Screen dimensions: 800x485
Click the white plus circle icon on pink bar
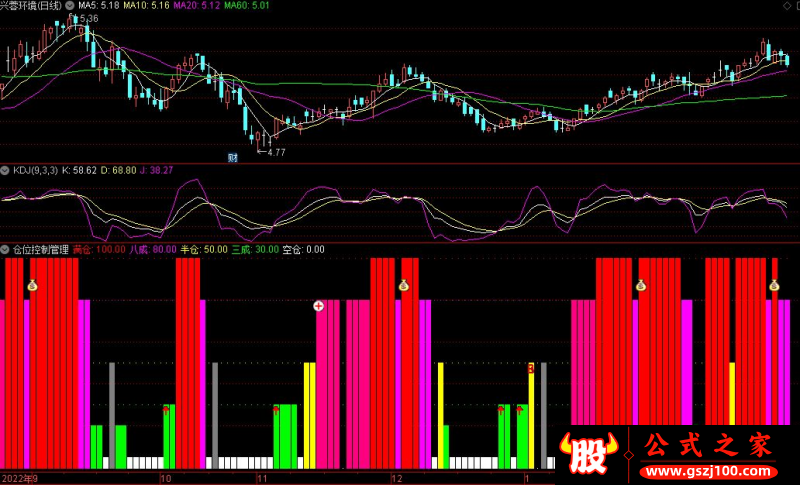[x=318, y=306]
